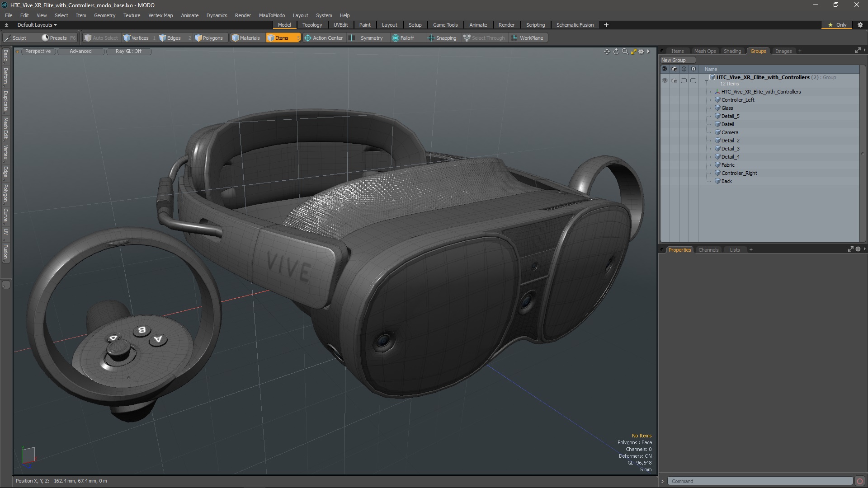Open the Perspective view type dropdown
The image size is (868, 488).
pyautogui.click(x=38, y=52)
